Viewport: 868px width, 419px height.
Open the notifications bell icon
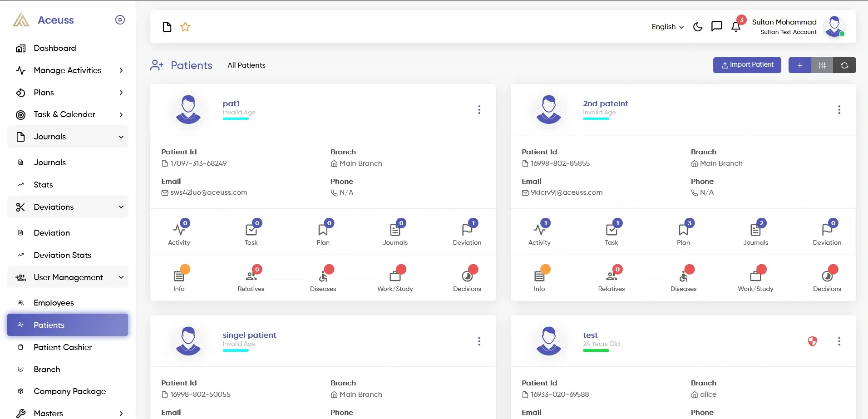pos(736,27)
